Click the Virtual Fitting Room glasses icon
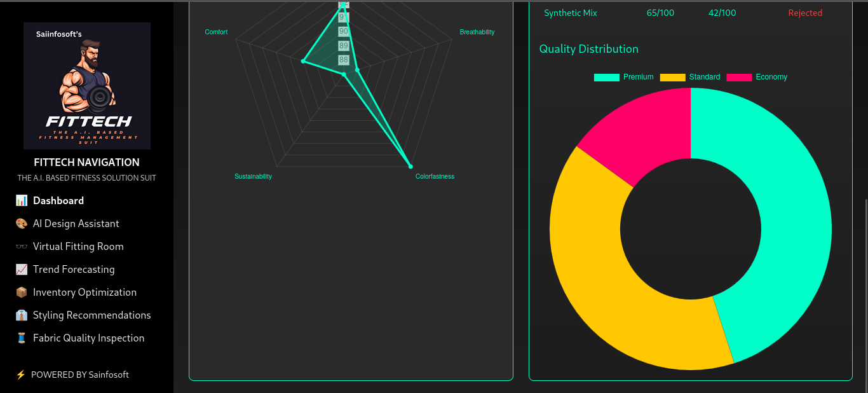This screenshot has width=868, height=393. point(22,247)
